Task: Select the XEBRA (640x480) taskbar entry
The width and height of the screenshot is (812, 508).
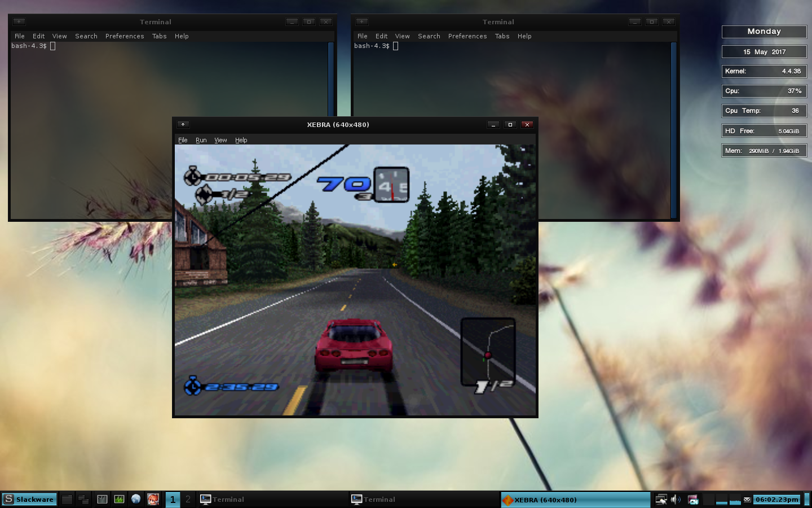Action: pos(576,500)
